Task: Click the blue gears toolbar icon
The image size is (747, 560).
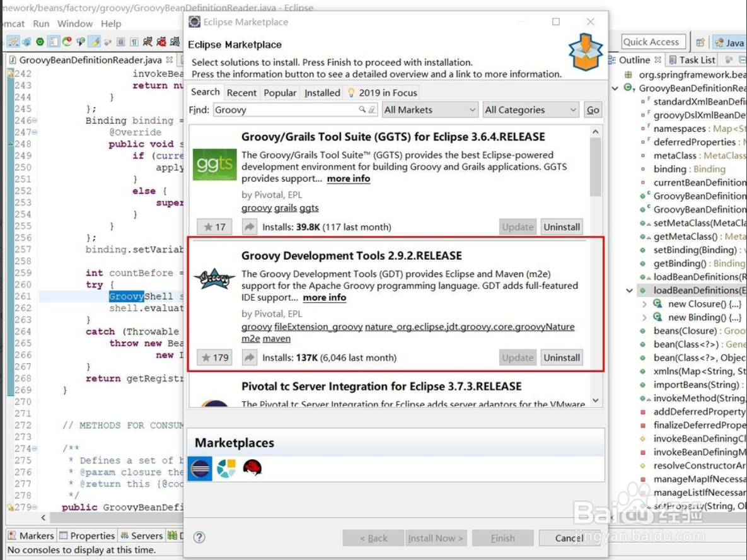Action: (x=26, y=42)
